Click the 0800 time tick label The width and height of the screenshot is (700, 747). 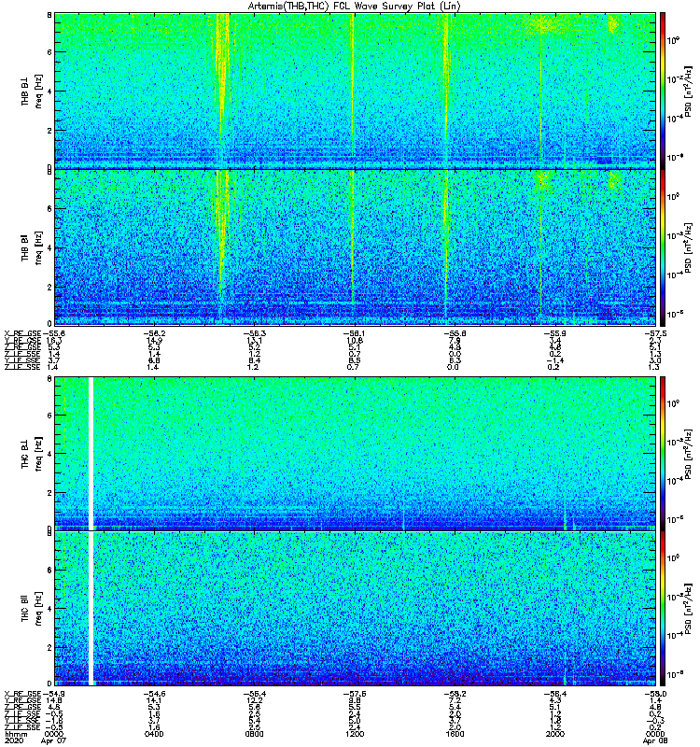(254, 734)
